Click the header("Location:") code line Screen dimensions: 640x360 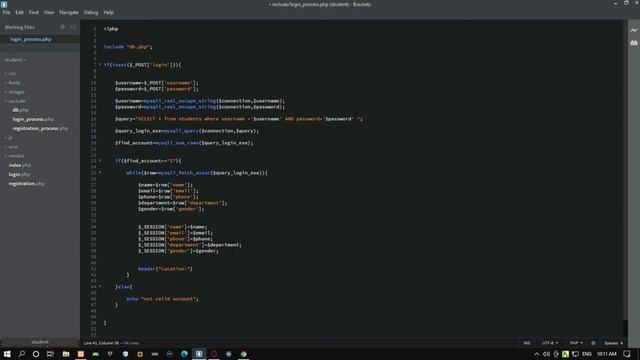[x=165, y=269]
